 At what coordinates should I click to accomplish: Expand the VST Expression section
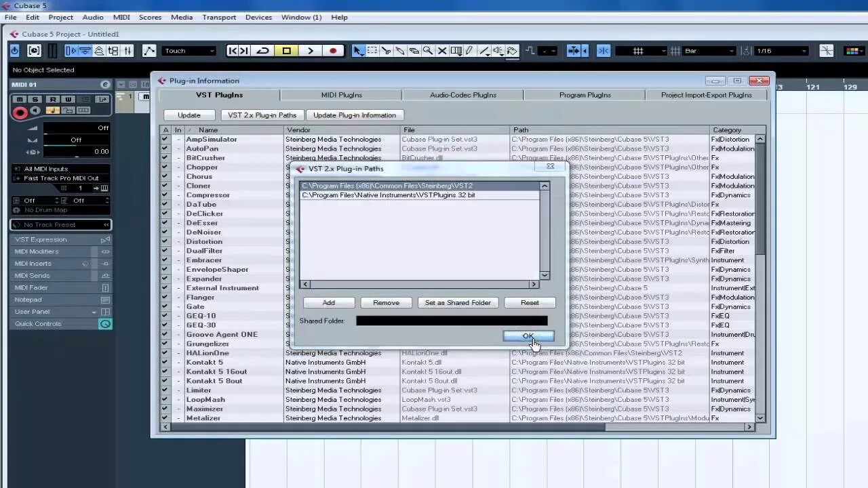tap(61, 239)
